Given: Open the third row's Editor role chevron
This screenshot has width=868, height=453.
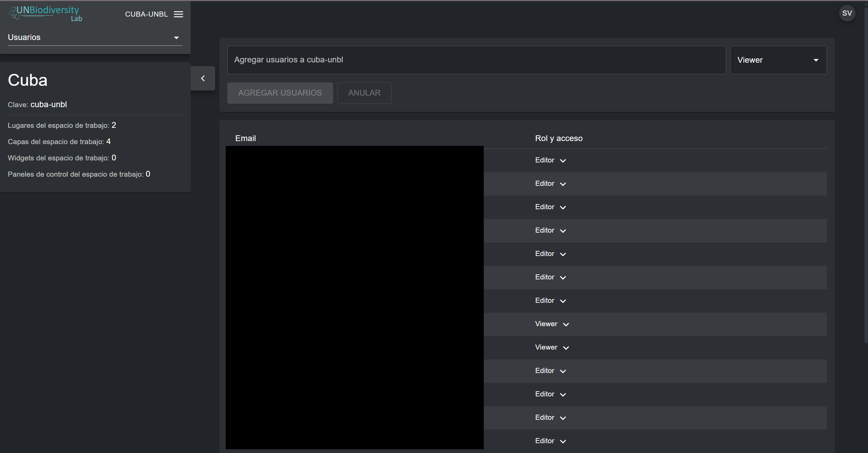Looking at the screenshot, I should pos(563,207).
